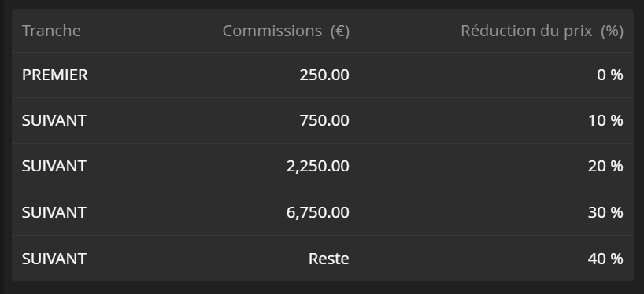Click the Reste commission cell
644x294 pixels.
(x=329, y=259)
